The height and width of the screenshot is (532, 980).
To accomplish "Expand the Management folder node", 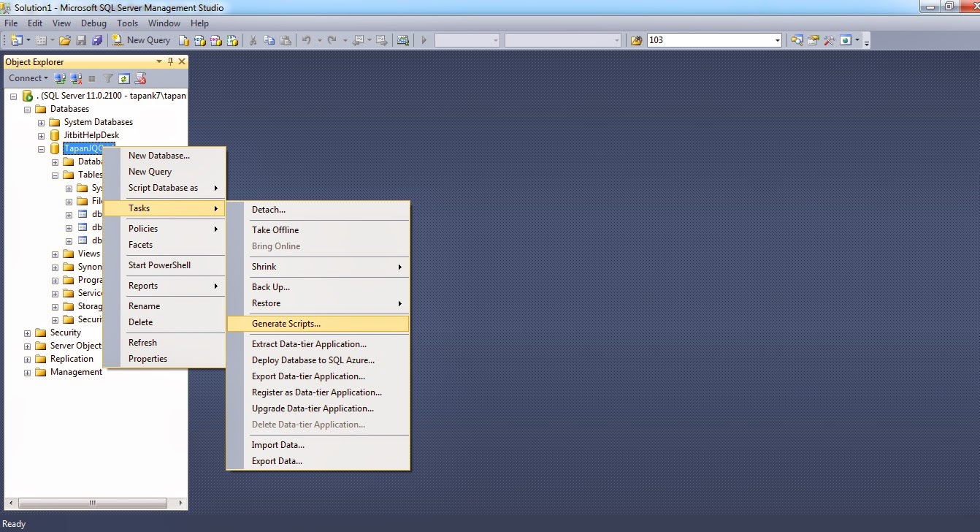I will tap(28, 372).
